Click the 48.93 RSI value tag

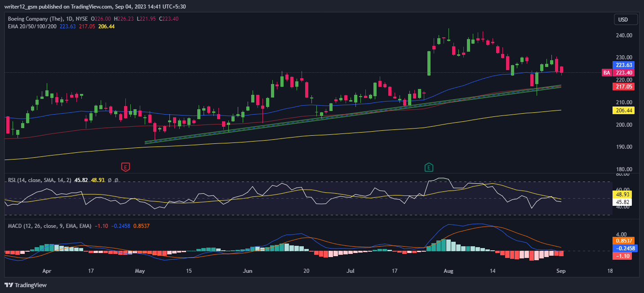click(623, 195)
